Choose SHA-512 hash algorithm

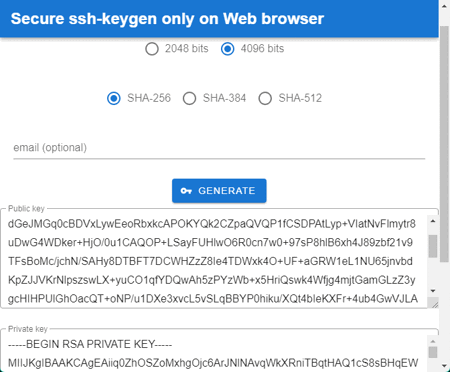[265, 98]
